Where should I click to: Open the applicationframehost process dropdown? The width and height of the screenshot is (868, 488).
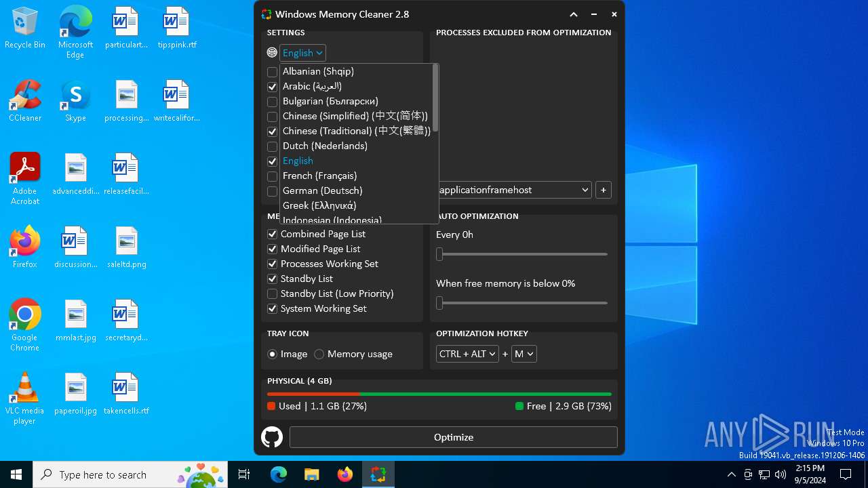(514, 190)
